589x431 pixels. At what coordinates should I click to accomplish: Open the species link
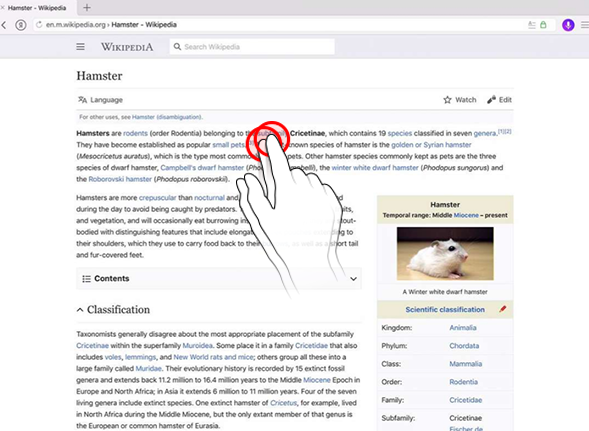coord(400,133)
